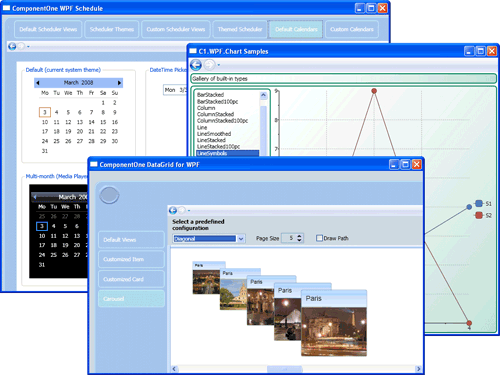Increase Page Size with up stepper
The image size is (500, 375).
299,236
